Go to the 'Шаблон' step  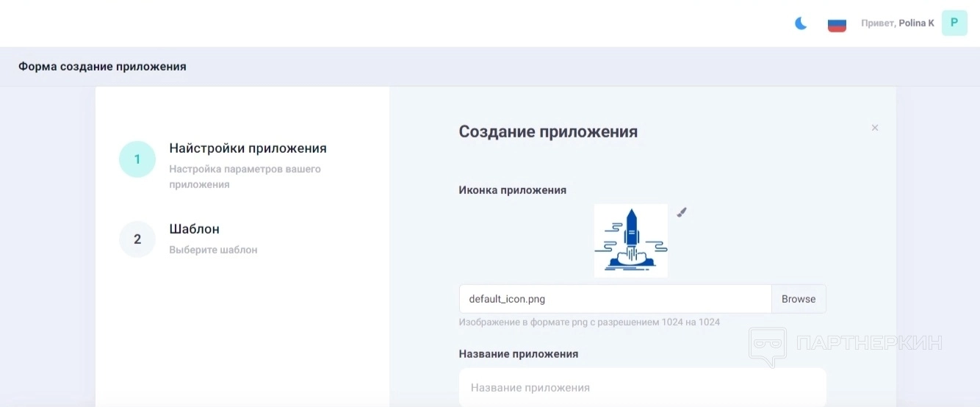tap(195, 229)
